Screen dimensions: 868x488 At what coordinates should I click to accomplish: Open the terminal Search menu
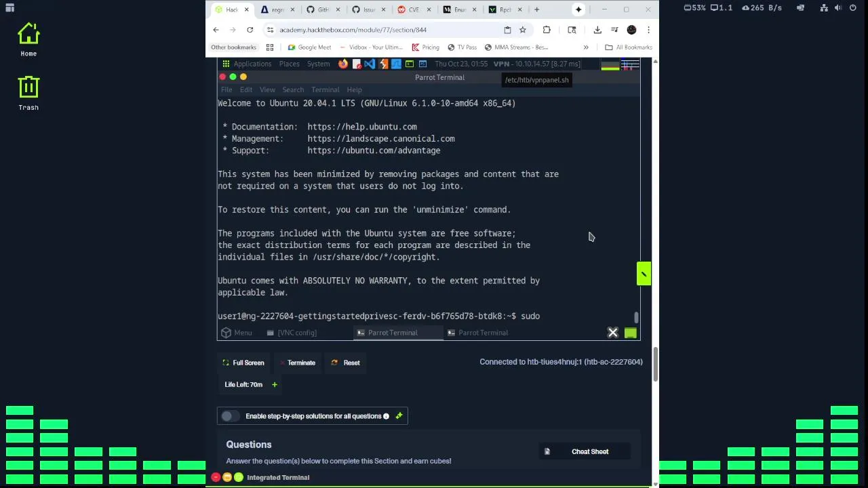click(x=293, y=89)
